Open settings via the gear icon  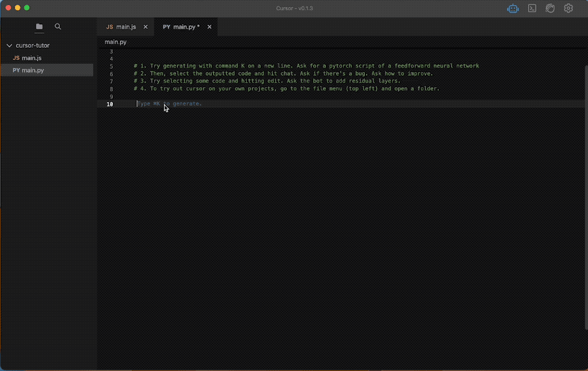(x=568, y=8)
